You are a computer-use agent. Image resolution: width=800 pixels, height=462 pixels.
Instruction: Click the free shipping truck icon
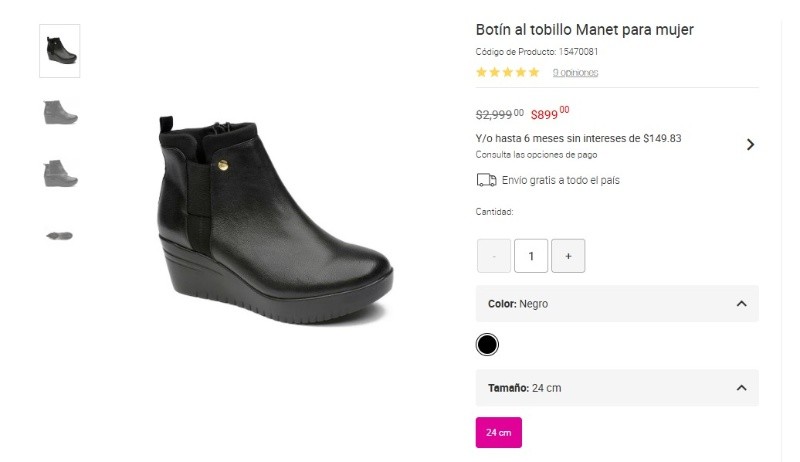487,180
